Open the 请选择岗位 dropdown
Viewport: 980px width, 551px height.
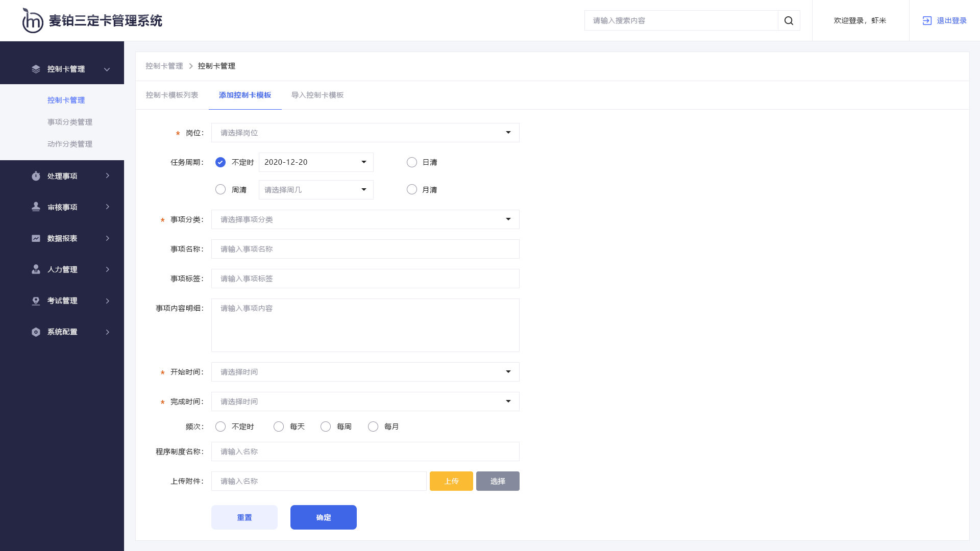pyautogui.click(x=365, y=132)
